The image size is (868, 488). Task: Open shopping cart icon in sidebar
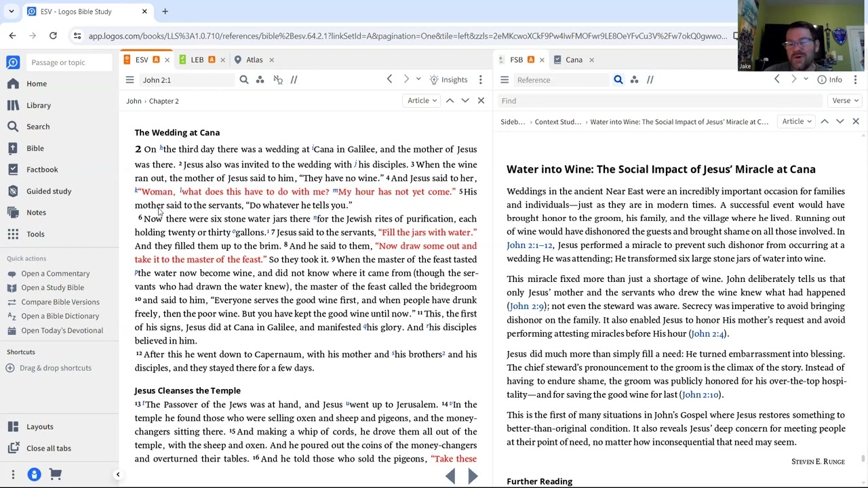(55, 474)
